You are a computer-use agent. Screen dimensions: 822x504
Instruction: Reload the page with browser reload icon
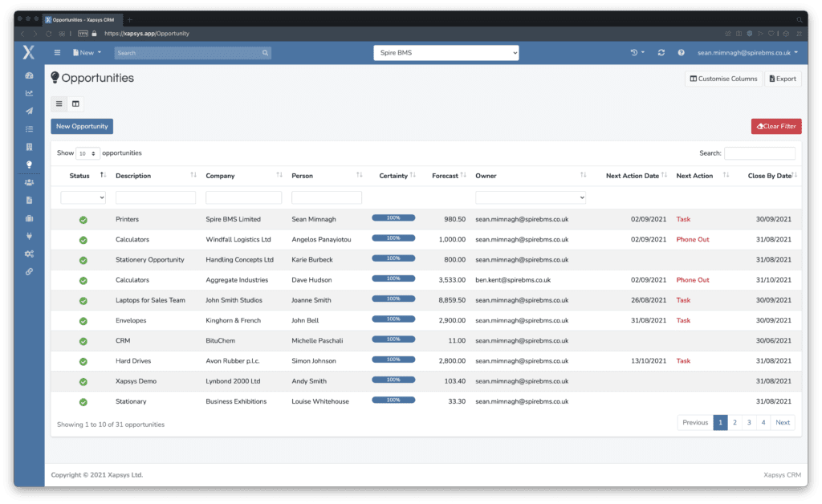click(48, 34)
